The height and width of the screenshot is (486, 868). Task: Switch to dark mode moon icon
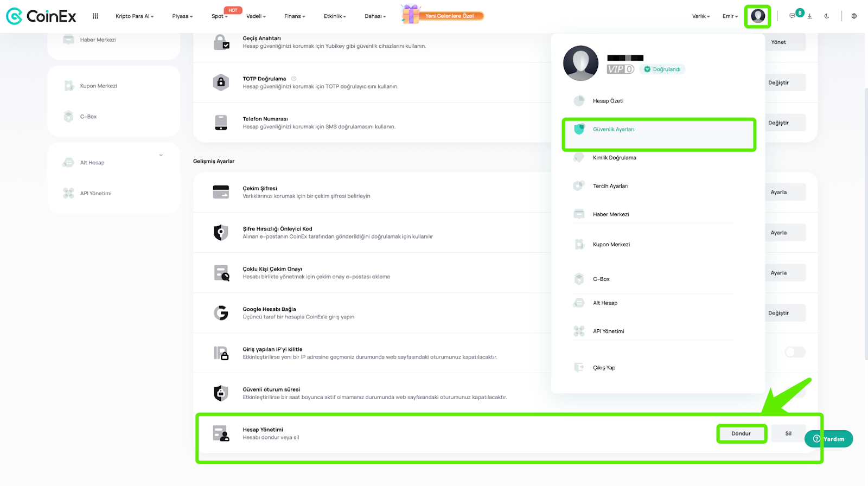827,16
